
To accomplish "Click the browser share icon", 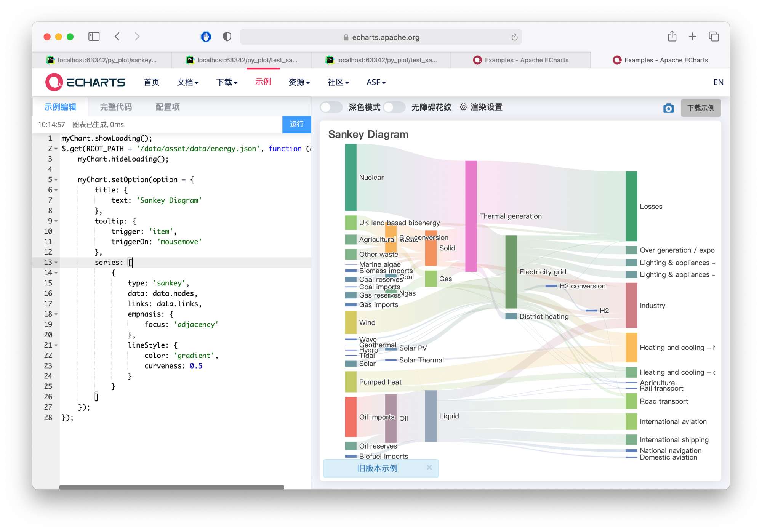I will (672, 36).
